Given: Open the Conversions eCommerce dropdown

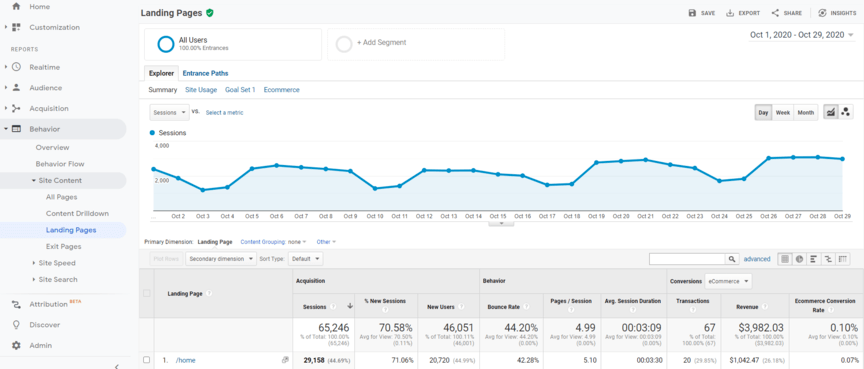Looking at the screenshot, I should tap(728, 281).
